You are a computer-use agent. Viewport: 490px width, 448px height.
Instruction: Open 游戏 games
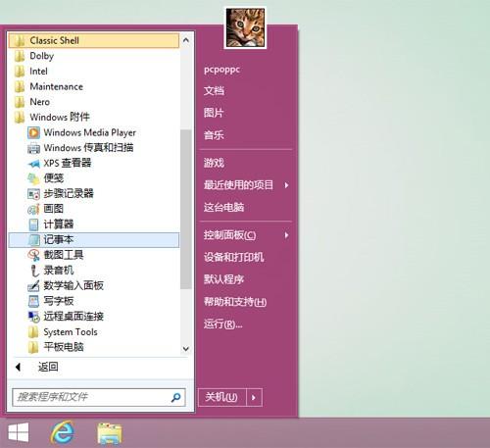[214, 163]
